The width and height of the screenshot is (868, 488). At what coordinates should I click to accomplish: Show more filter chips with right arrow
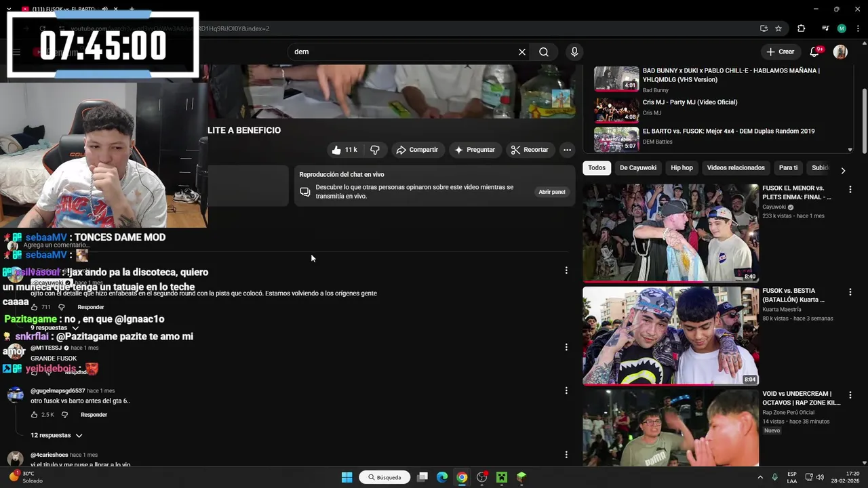click(x=843, y=171)
